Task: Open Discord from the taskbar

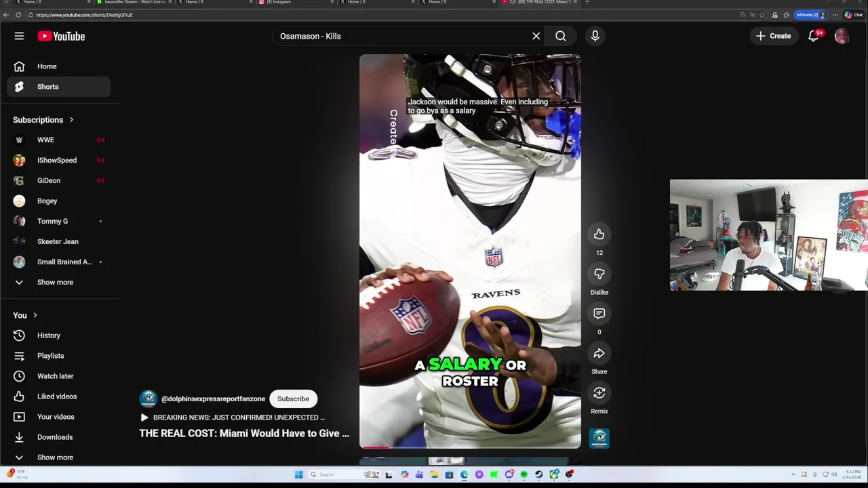Action: (509, 474)
